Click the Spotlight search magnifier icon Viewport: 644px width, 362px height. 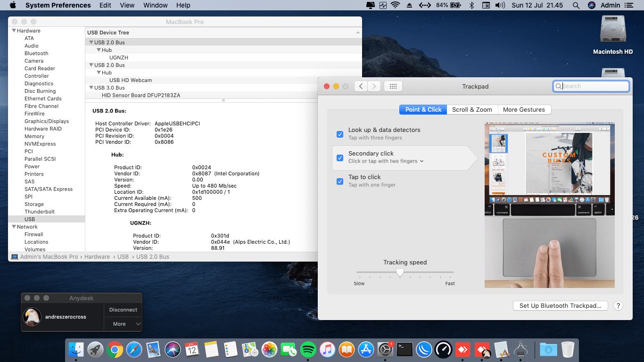[576, 5]
